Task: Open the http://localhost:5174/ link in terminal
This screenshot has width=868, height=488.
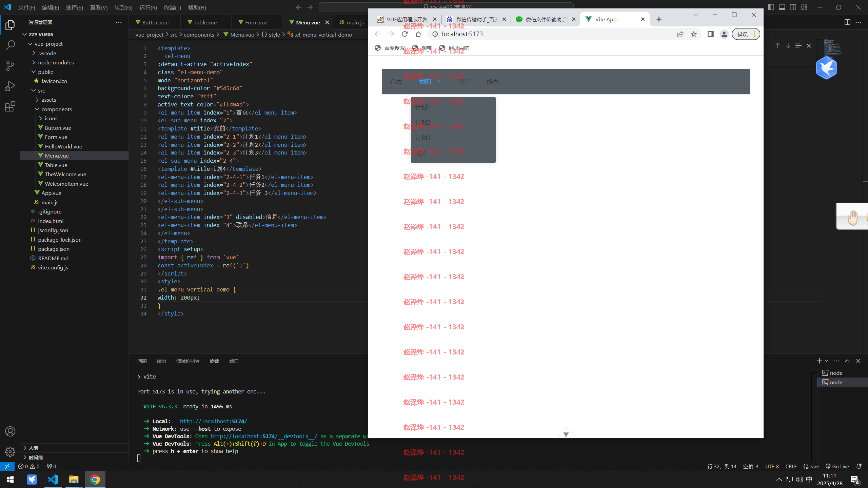Action: (x=213, y=421)
